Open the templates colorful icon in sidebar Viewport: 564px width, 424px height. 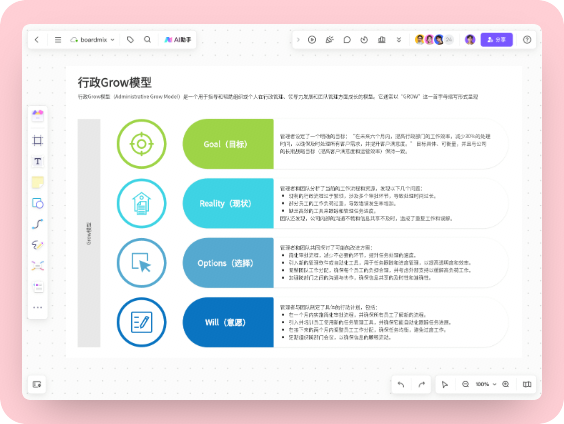38,115
